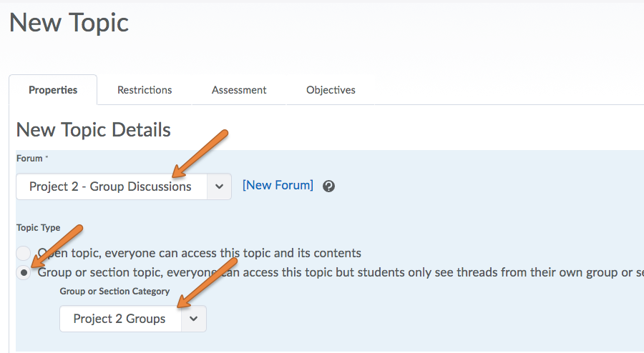Expand the Project 2 Groups dropdown arrow
The height and width of the screenshot is (353, 644).
tap(193, 319)
